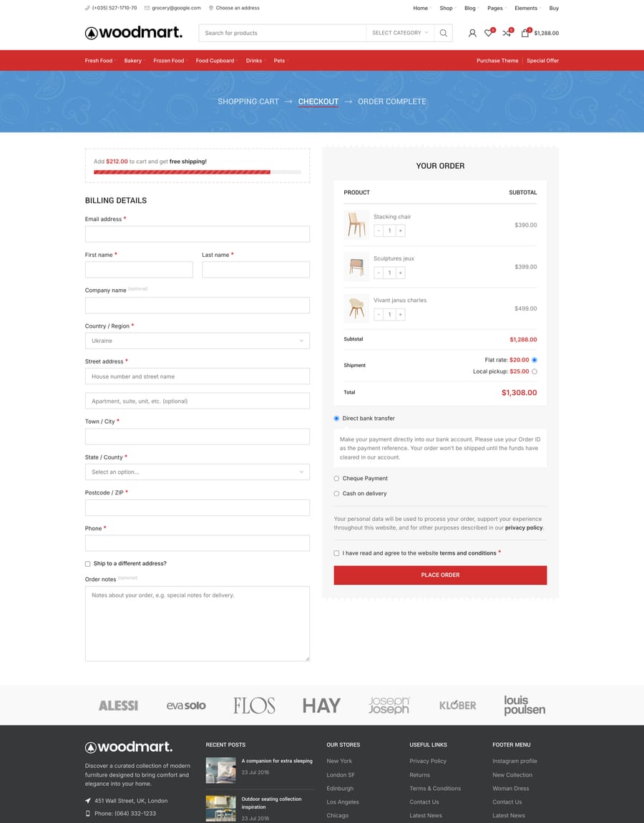Viewport: 644px width, 823px height.
Task: Increase quantity of Sculptures jeux
Action: 401,273
